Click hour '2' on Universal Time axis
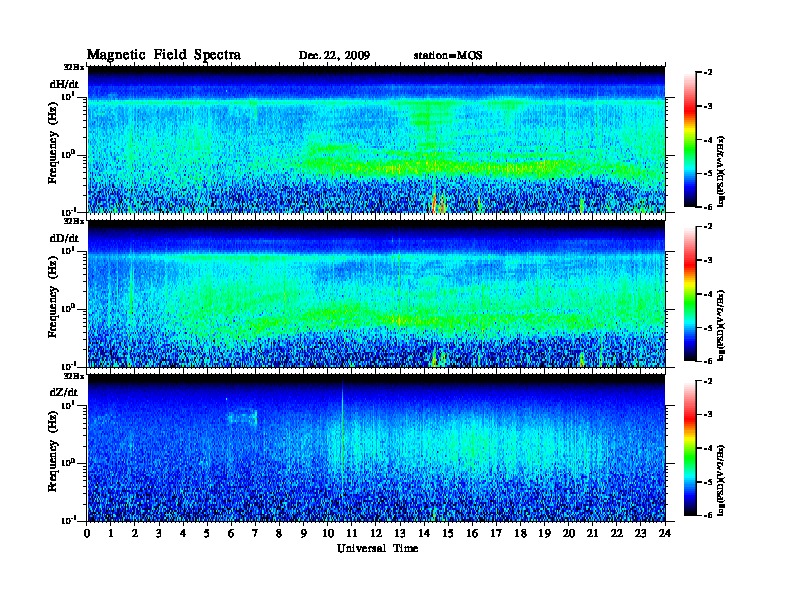 tap(135, 534)
